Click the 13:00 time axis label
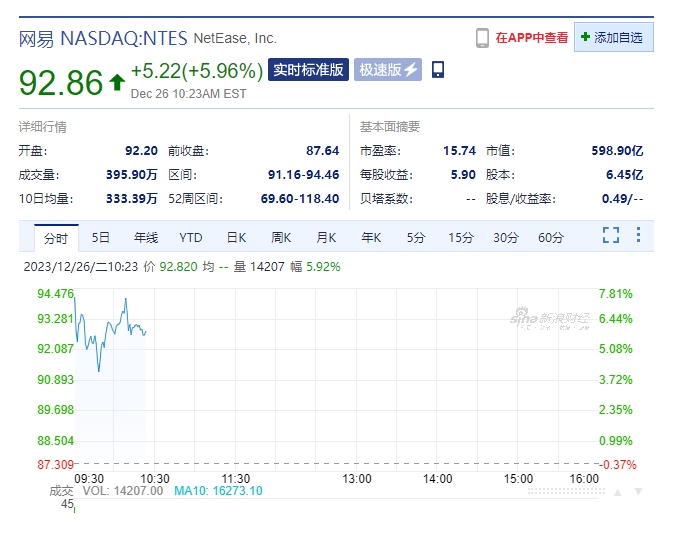This screenshot has width=682, height=535. coord(357,478)
